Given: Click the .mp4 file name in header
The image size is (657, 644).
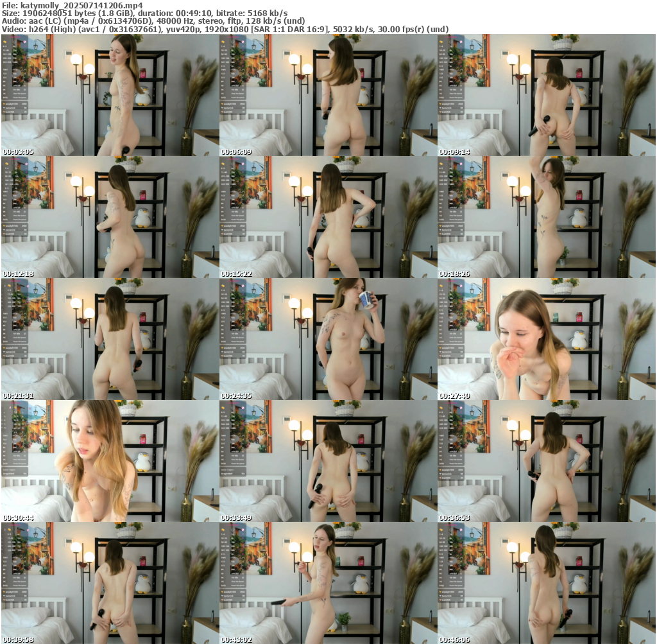Looking at the screenshot, I should pyautogui.click(x=82, y=5).
